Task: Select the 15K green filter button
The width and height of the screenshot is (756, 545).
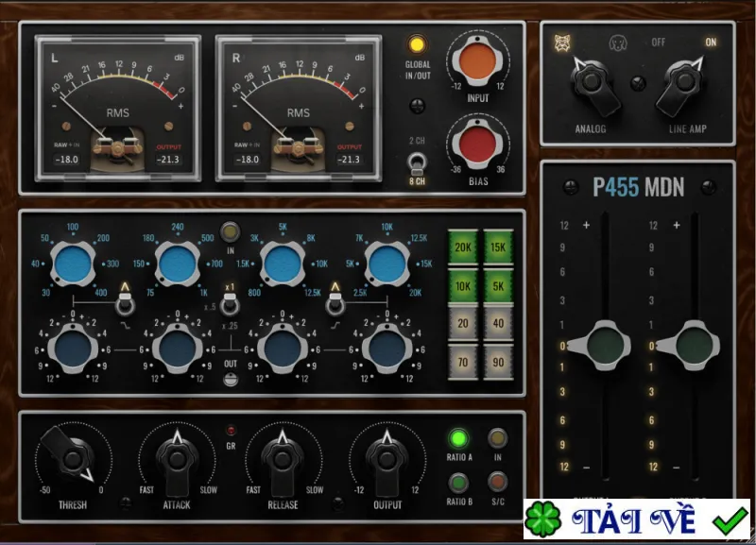Action: 498,247
